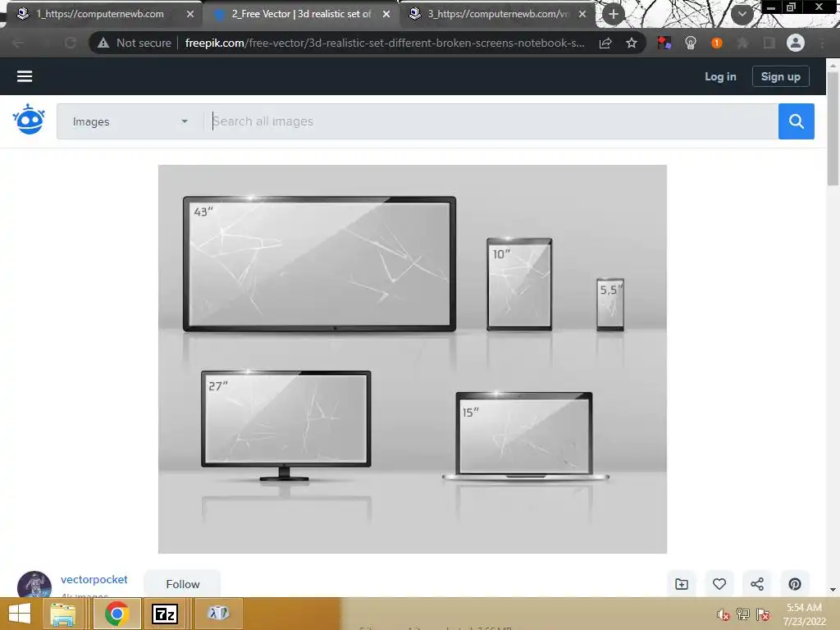
Task: Click the Log in link
Action: click(x=720, y=76)
